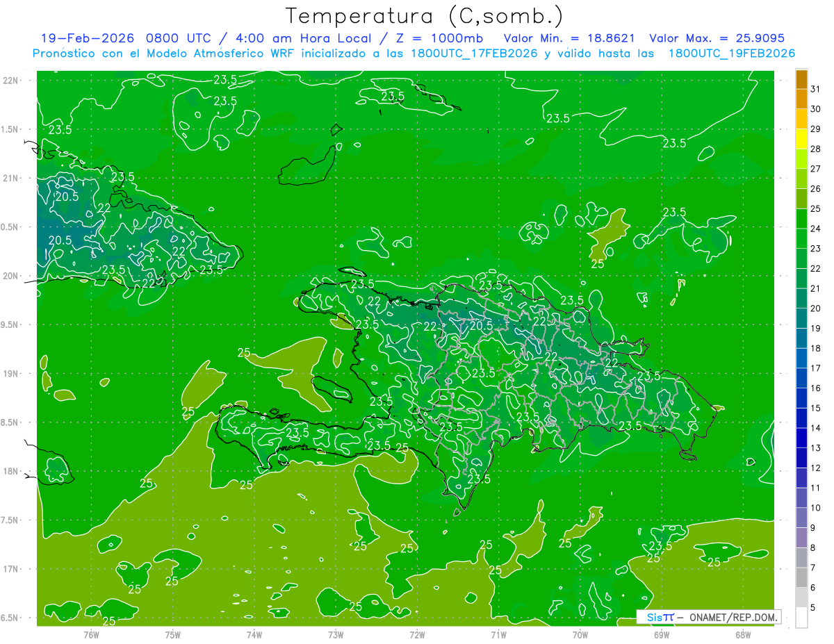
Task: Click the "70W" longitude axis label
Action: point(580,634)
